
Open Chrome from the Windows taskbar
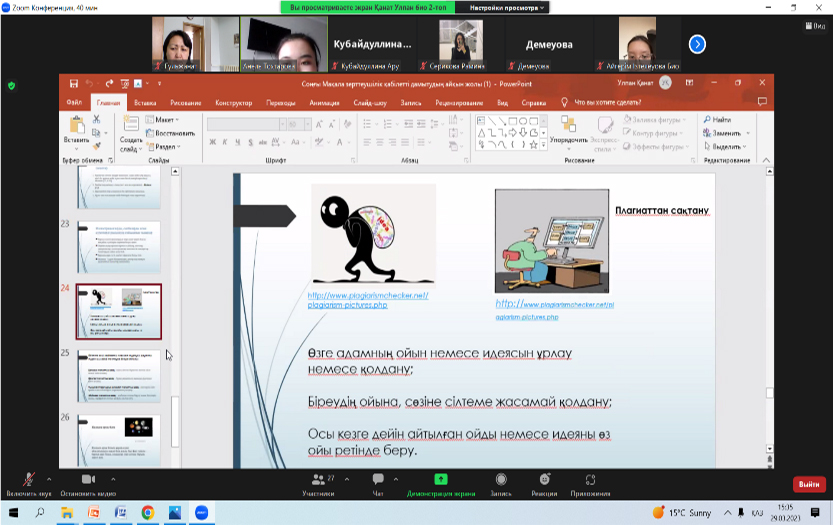pos(148,513)
